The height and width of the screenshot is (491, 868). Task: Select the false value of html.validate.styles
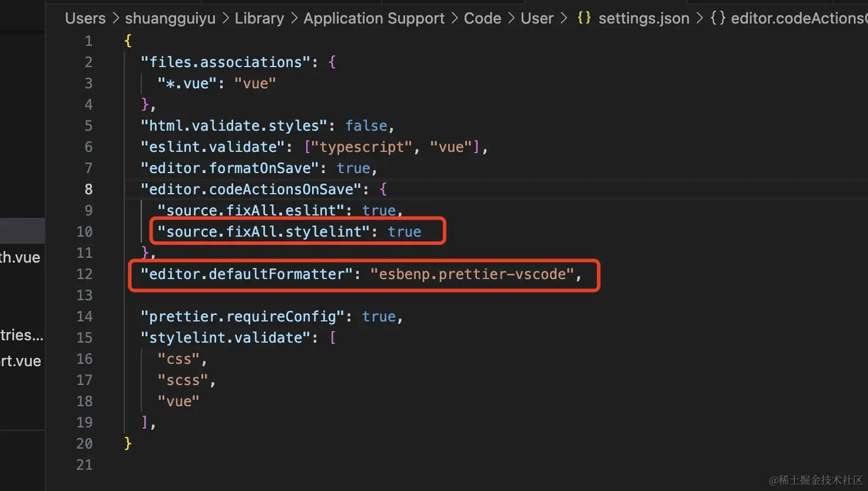coord(366,125)
